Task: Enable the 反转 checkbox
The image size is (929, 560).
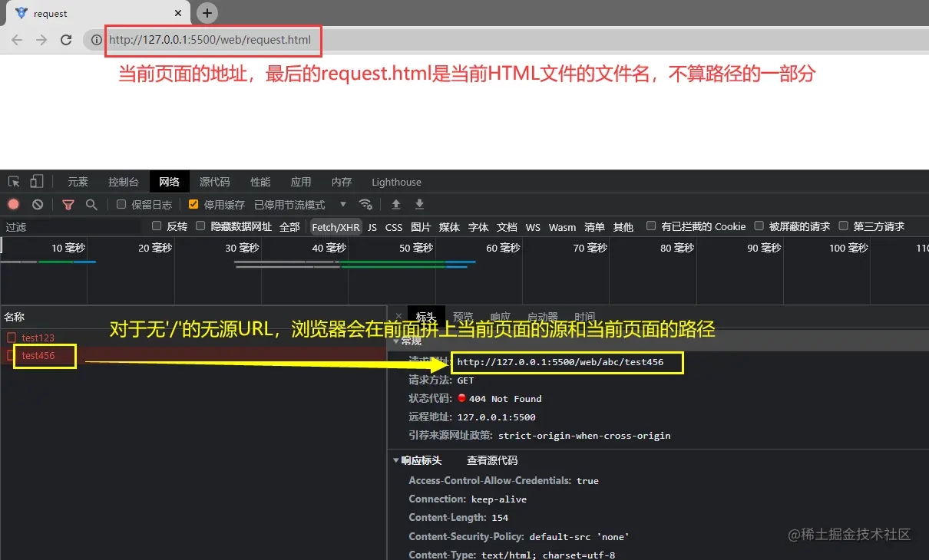Action: click(x=157, y=226)
